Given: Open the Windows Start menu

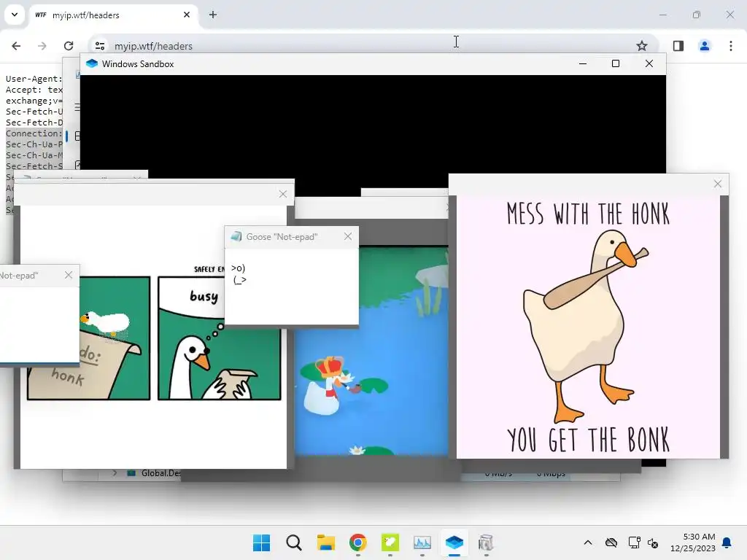Looking at the screenshot, I should click(x=262, y=542).
